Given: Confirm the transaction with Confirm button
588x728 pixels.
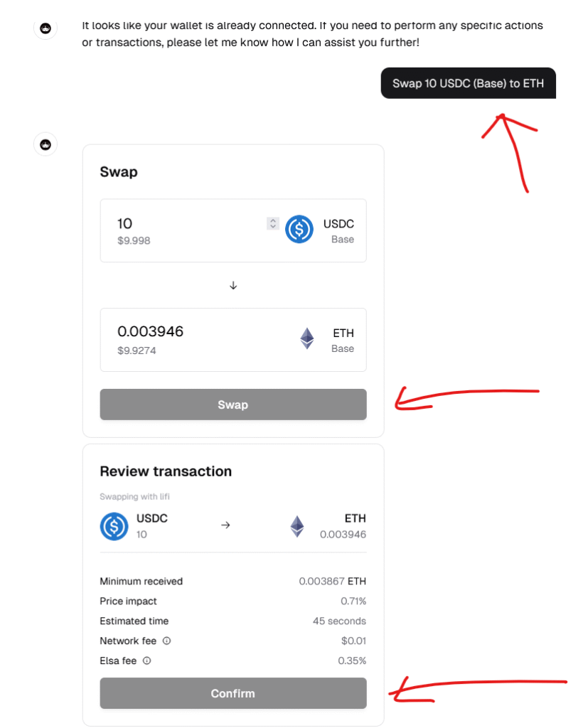Looking at the screenshot, I should click(233, 693).
